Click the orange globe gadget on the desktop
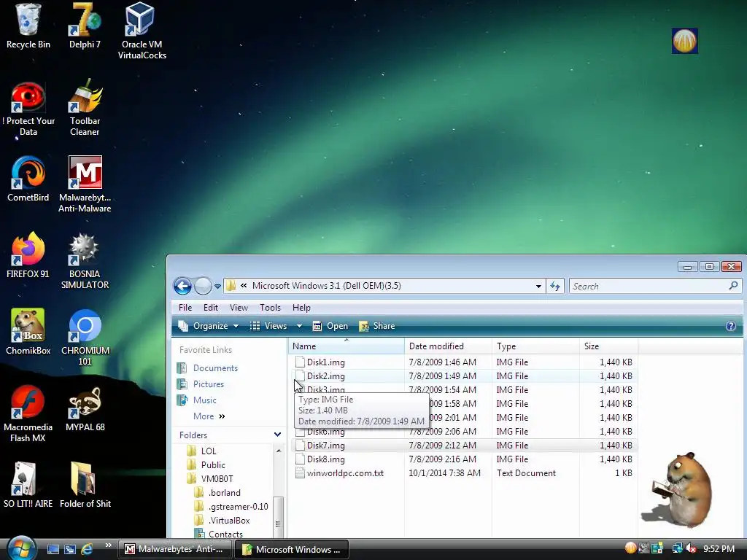 (685, 41)
